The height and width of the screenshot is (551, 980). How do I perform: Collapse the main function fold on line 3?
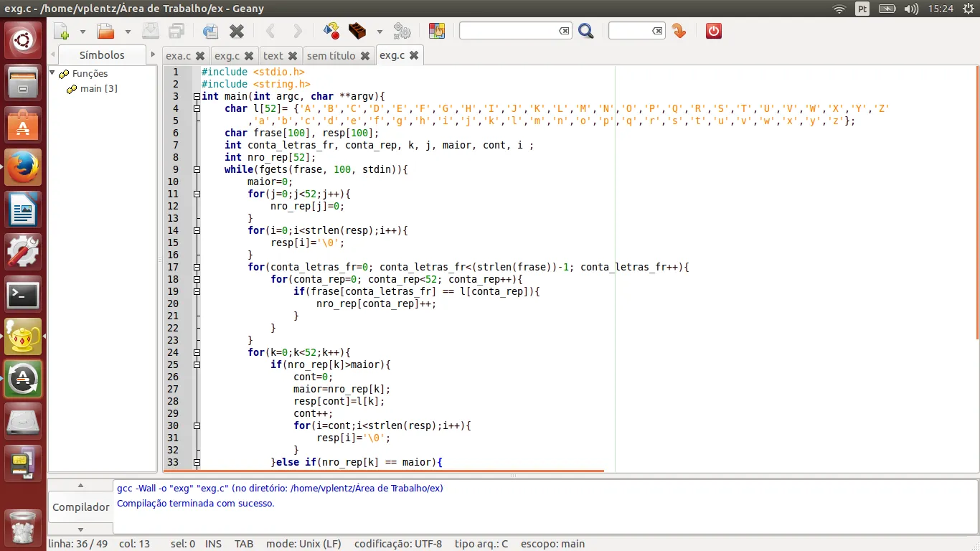point(197,96)
